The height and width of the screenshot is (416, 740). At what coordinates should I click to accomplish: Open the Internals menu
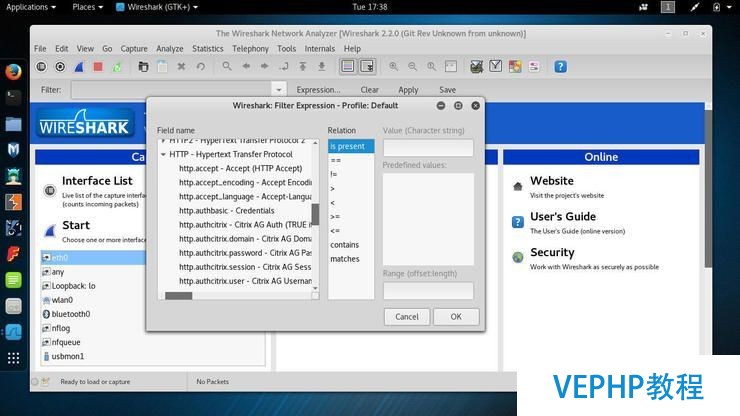pos(320,49)
